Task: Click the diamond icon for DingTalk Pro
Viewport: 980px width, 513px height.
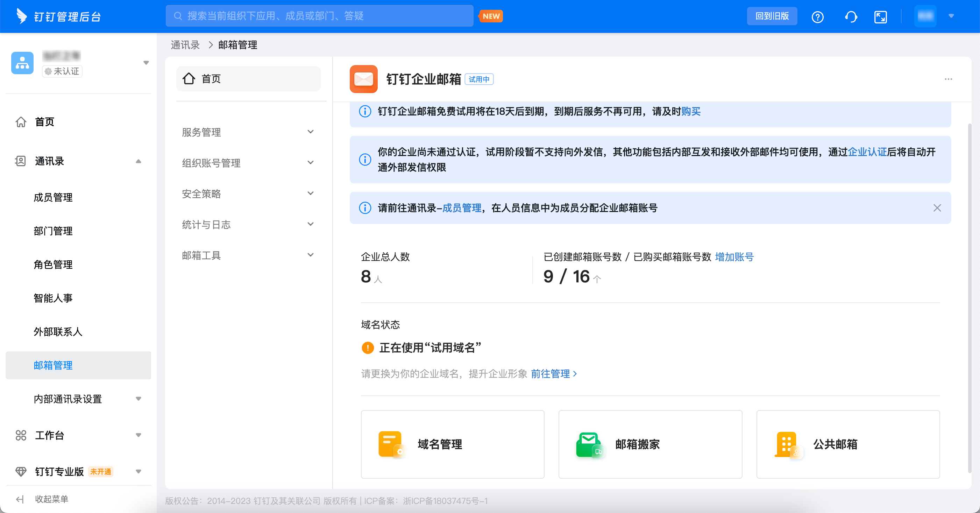Action: click(21, 471)
